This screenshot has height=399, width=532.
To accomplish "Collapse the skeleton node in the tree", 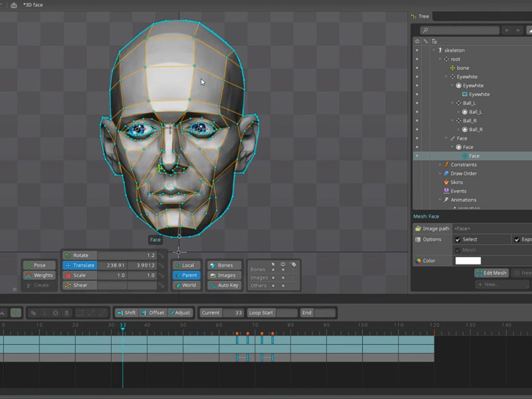I will pos(434,49).
